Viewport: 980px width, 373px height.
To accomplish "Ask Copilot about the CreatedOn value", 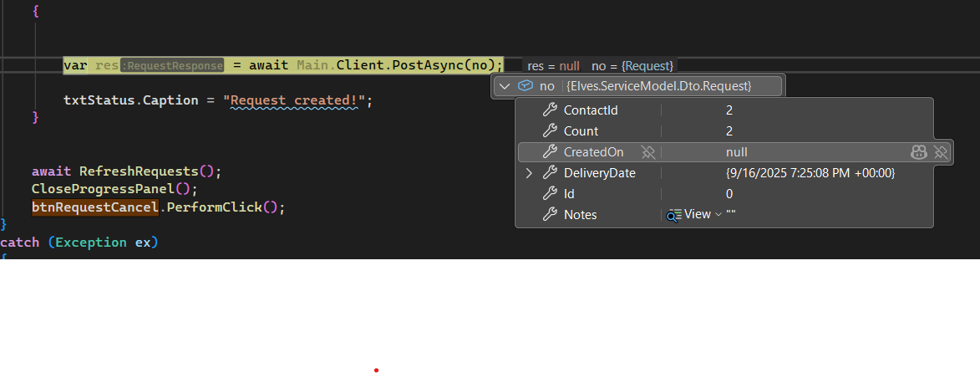I will tap(918, 152).
